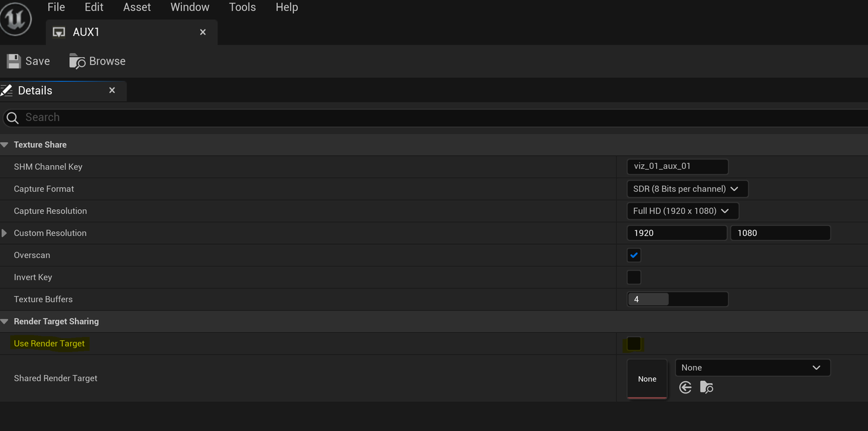Enable the Use Render Target checkbox
Viewport: 868px width, 431px height.
(634, 344)
